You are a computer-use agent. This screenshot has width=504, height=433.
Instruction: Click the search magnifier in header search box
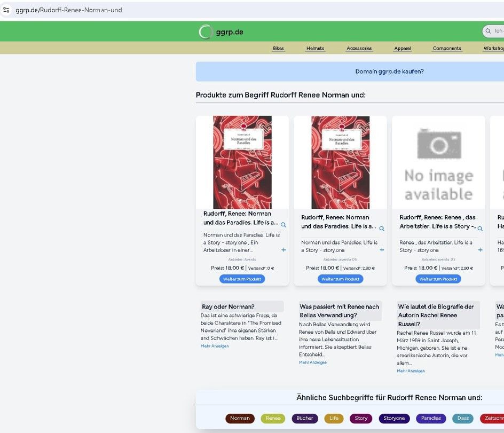(x=488, y=32)
